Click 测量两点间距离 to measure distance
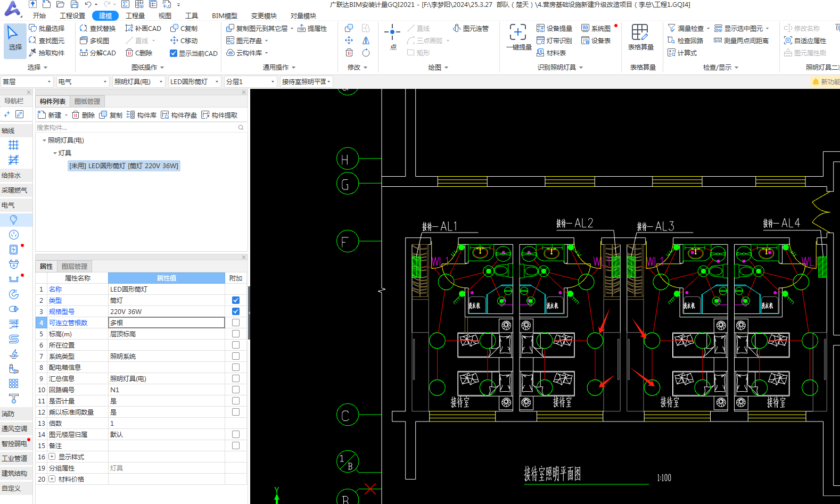 [740, 40]
